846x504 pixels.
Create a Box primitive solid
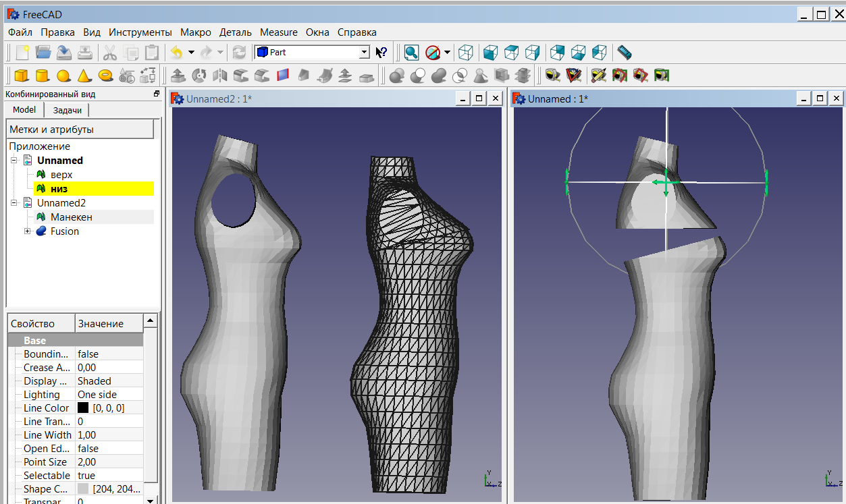[22, 75]
